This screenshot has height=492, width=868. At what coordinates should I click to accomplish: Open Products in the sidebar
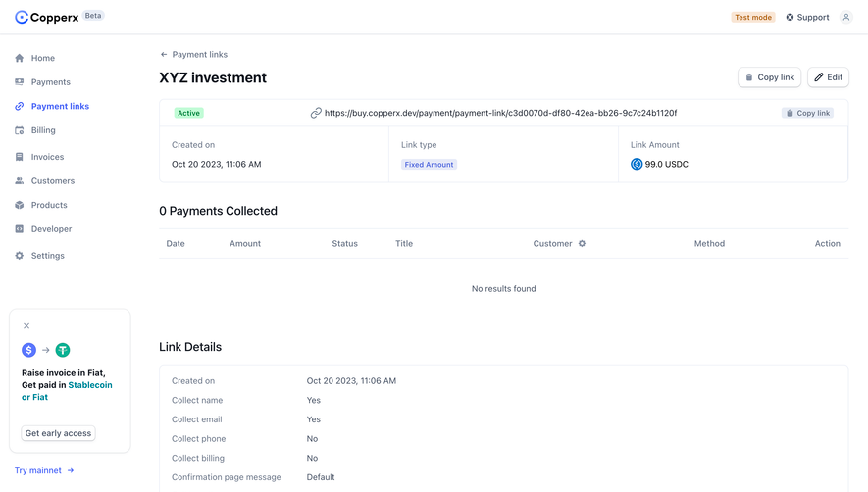(49, 205)
